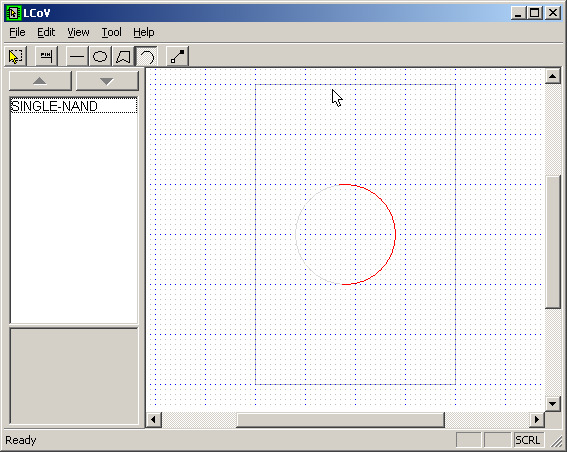Click the node edit tool
The width and height of the screenshot is (567, 452).
177,56
